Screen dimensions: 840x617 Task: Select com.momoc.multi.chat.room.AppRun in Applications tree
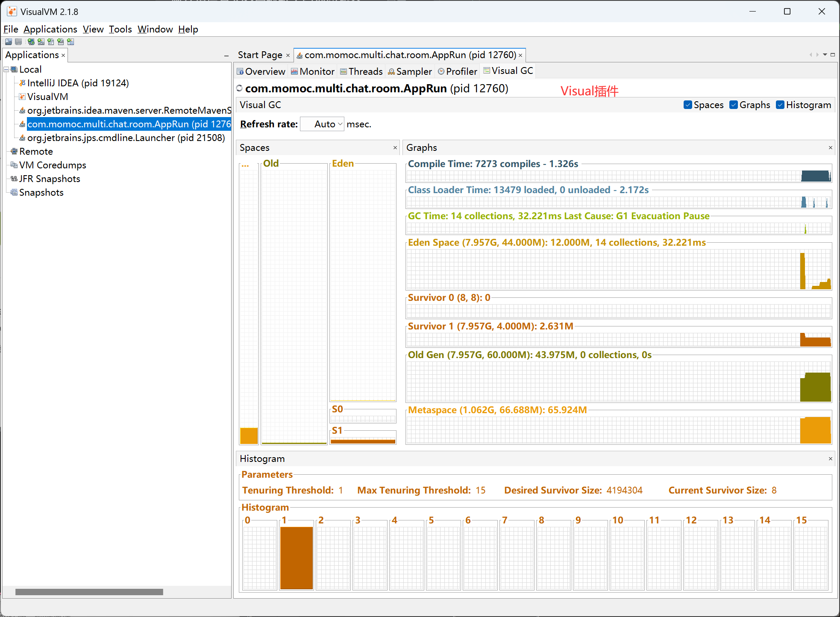click(x=129, y=124)
